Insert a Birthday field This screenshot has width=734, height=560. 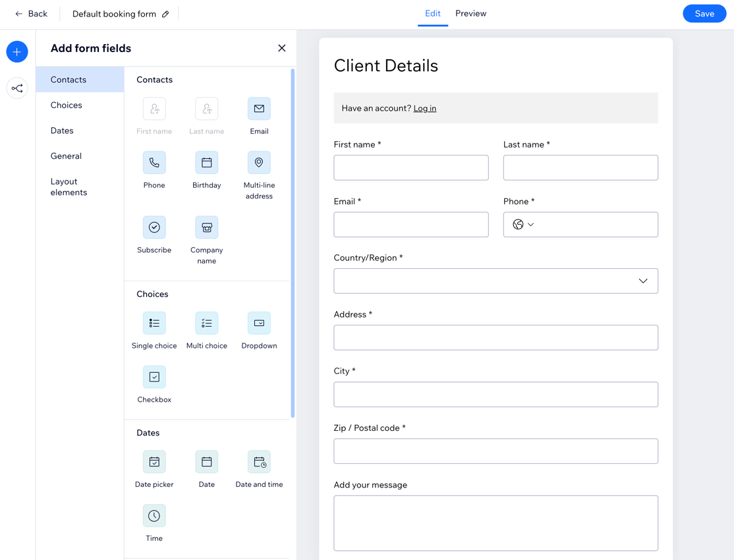pos(206,163)
